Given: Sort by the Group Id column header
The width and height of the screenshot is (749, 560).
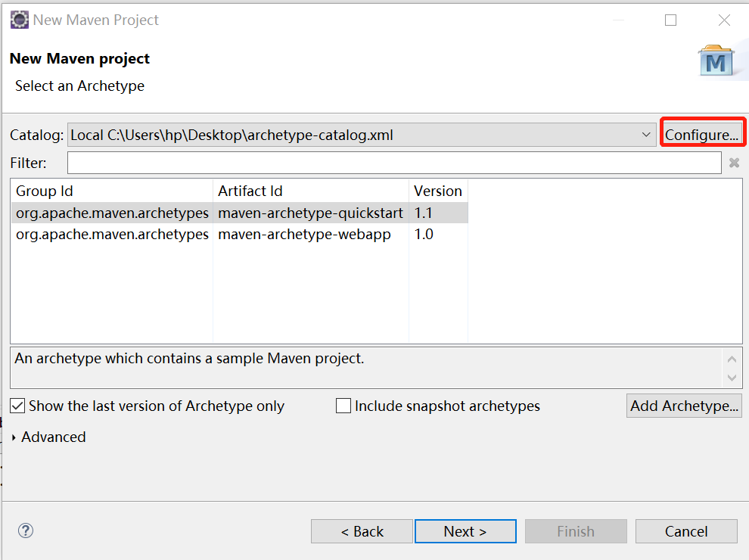Looking at the screenshot, I should 112,191.
